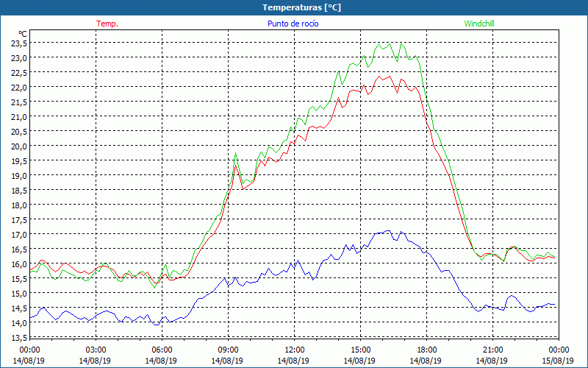Click the 22,0 y-axis value
This screenshot has height=368, width=588.
19,87
